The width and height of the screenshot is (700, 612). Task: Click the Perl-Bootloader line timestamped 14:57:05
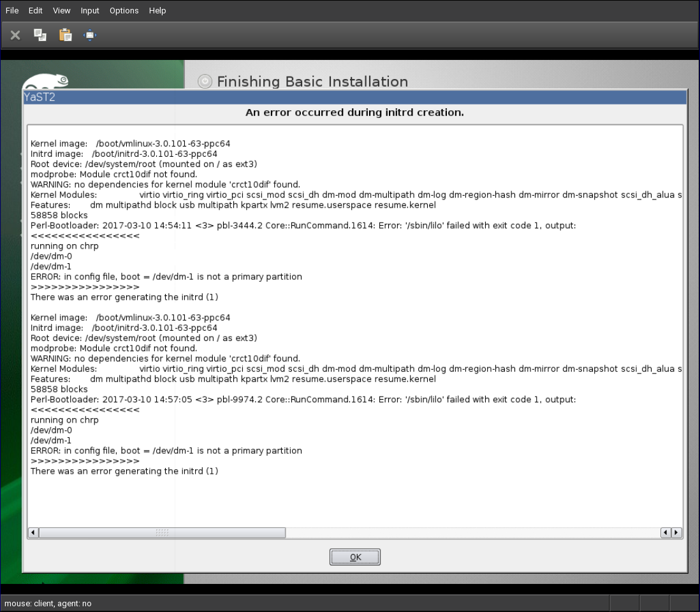[x=303, y=400]
